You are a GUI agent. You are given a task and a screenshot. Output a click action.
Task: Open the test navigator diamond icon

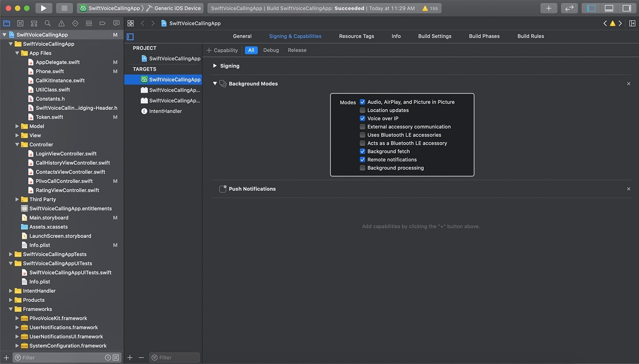[x=75, y=23]
